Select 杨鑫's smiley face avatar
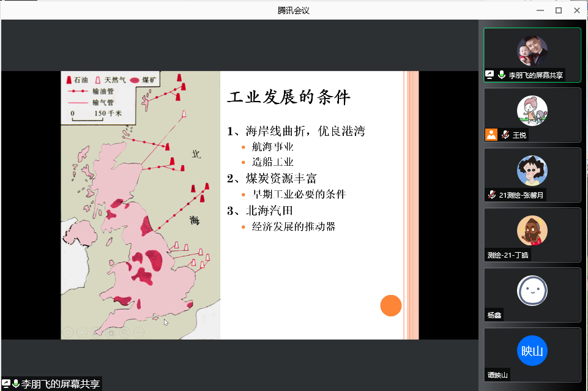This screenshot has width=588, height=391. pyautogui.click(x=532, y=291)
